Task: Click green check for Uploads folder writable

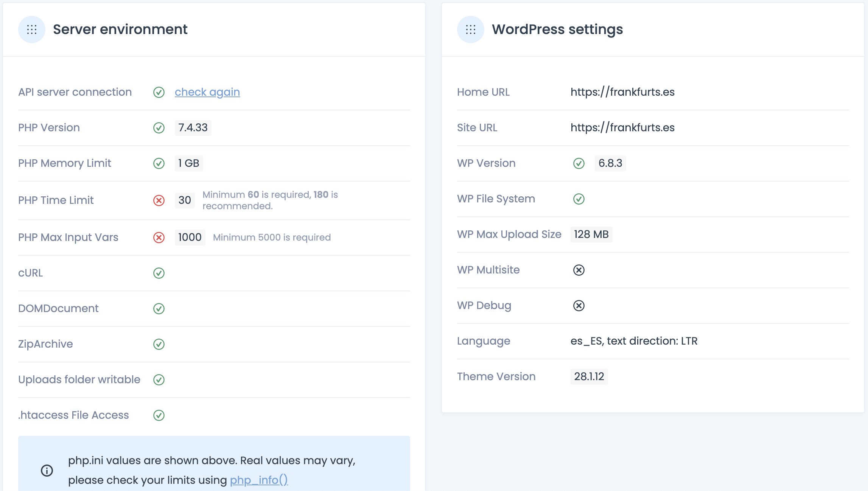Action: [159, 380]
